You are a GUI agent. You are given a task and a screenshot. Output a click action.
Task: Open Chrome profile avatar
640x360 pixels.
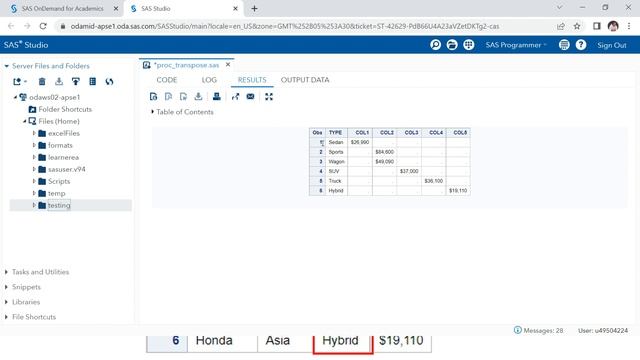click(613, 26)
